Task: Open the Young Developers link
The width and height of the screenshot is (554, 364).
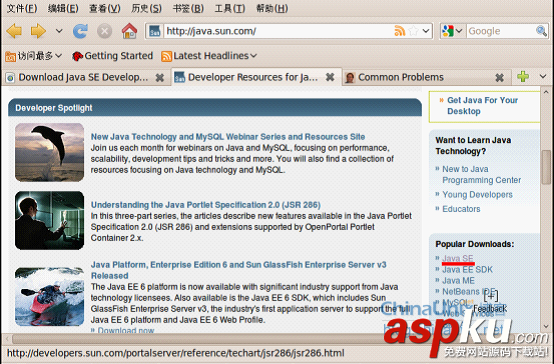Action: click(x=477, y=195)
